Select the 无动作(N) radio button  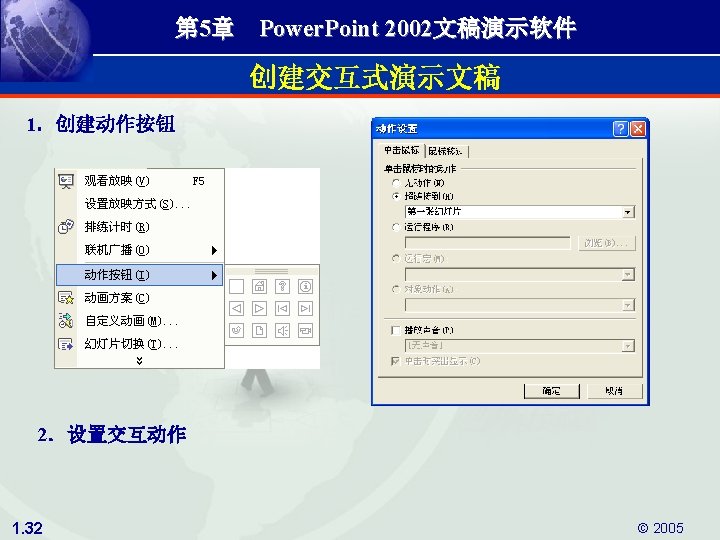pyautogui.click(x=396, y=183)
